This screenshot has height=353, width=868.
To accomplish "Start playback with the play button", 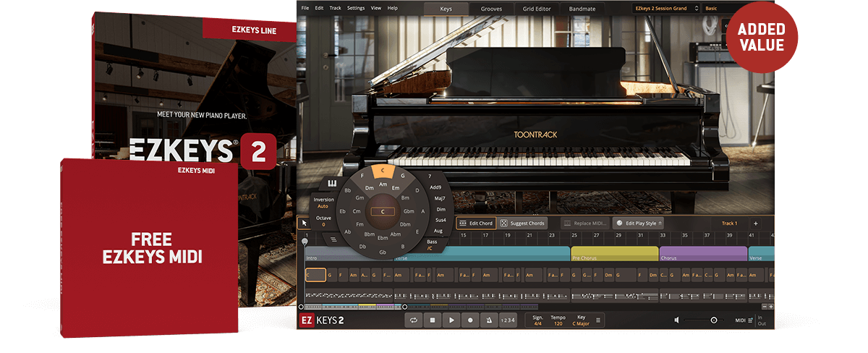I will click(452, 320).
